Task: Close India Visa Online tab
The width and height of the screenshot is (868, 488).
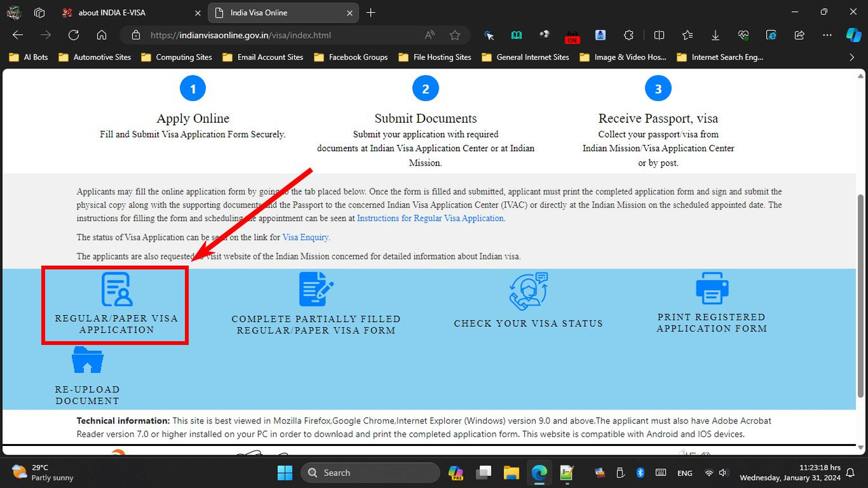Action: pos(350,12)
